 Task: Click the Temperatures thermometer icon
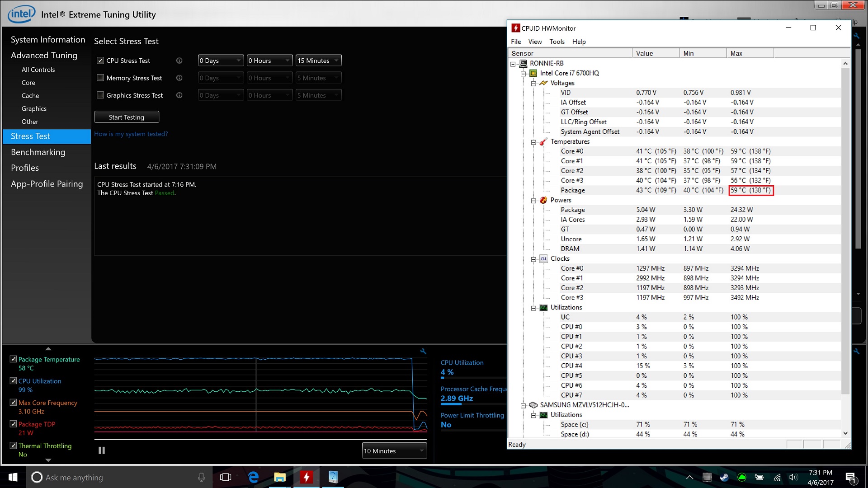[x=543, y=141]
